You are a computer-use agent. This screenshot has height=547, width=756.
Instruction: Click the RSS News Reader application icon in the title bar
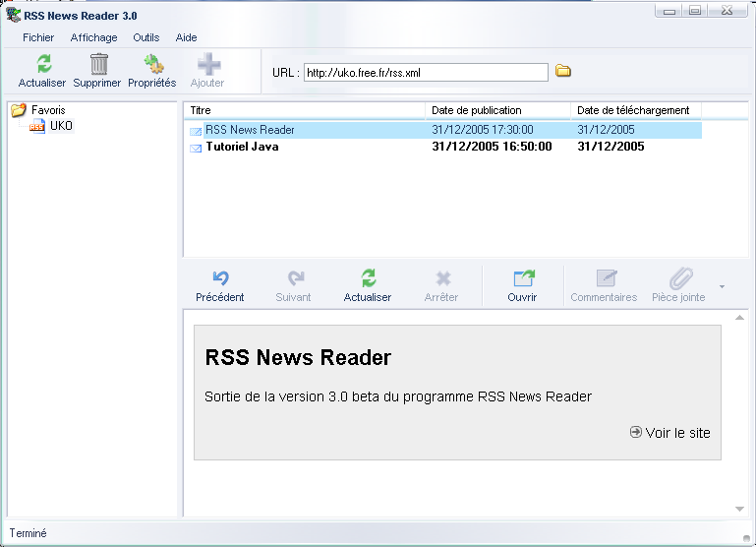[14, 15]
